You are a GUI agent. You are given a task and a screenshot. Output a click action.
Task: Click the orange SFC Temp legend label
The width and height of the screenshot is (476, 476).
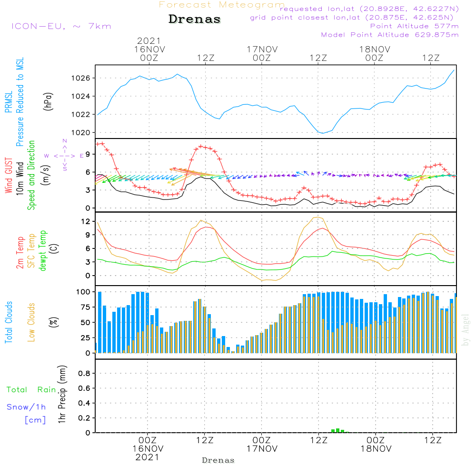click(31, 250)
